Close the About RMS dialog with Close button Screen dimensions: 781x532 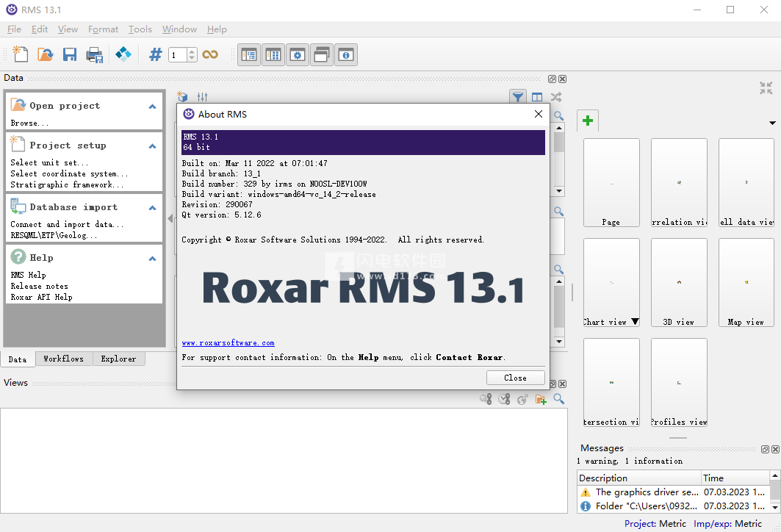pos(516,378)
